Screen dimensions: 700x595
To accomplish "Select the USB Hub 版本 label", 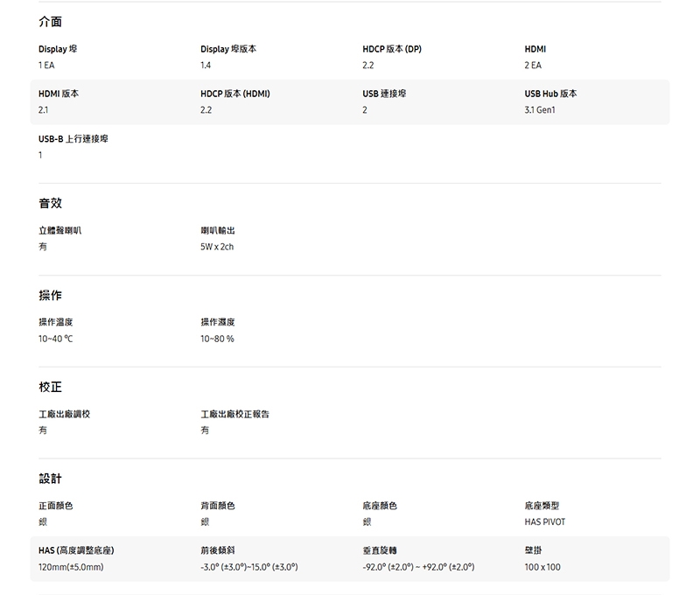I will (x=550, y=94).
